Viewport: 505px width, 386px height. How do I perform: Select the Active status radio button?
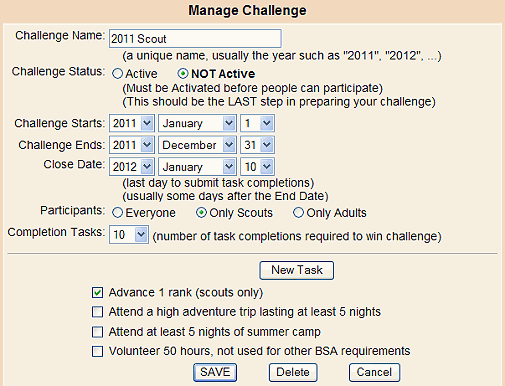(x=117, y=74)
